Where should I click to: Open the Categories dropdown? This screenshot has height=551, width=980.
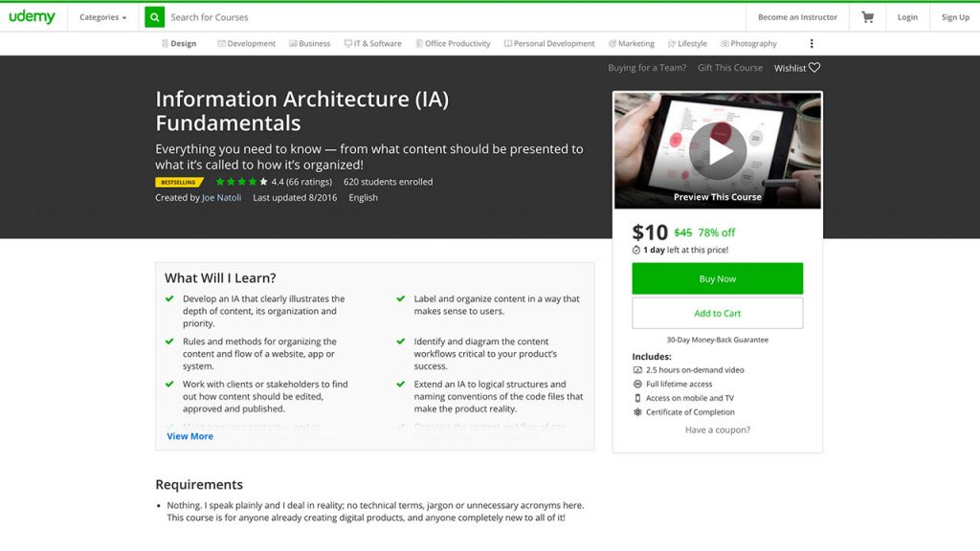pos(100,16)
